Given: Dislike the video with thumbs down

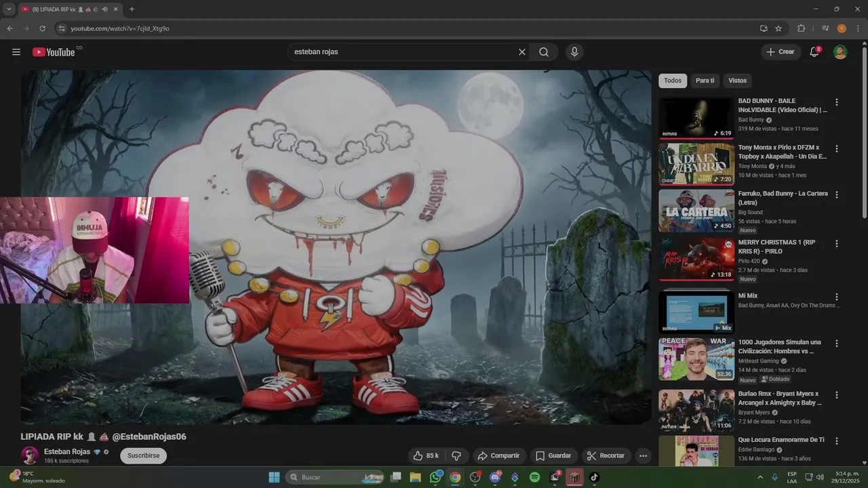Looking at the screenshot, I should click(x=456, y=455).
